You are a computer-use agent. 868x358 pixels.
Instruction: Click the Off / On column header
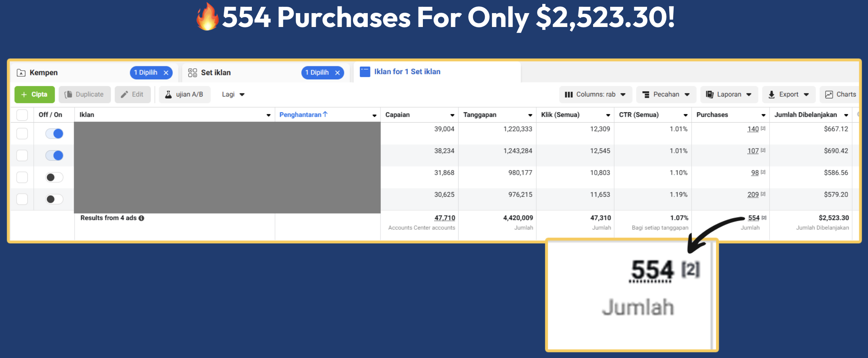pos(50,115)
